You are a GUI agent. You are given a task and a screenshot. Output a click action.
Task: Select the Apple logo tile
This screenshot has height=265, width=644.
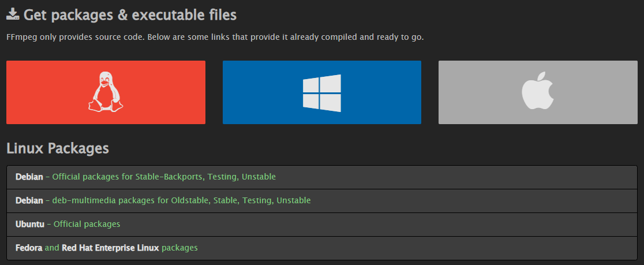[x=538, y=92]
